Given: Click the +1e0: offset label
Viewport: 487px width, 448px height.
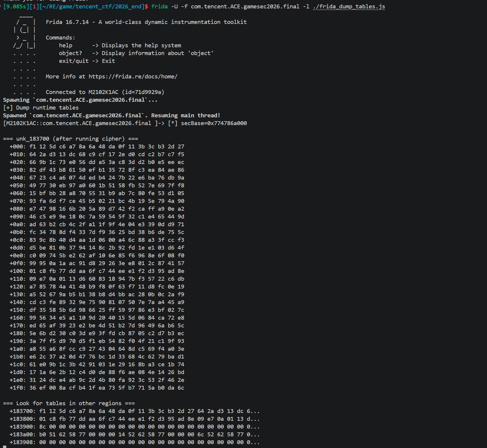Looking at the screenshot, I should pos(18,380).
